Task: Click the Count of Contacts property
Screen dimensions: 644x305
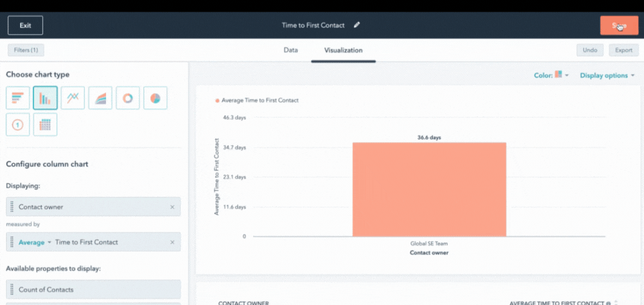Action: click(x=93, y=289)
